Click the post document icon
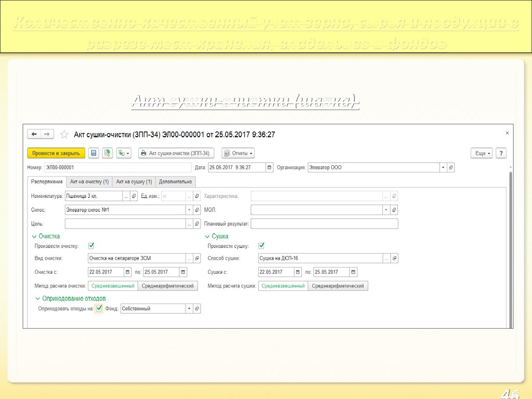 (x=108, y=153)
